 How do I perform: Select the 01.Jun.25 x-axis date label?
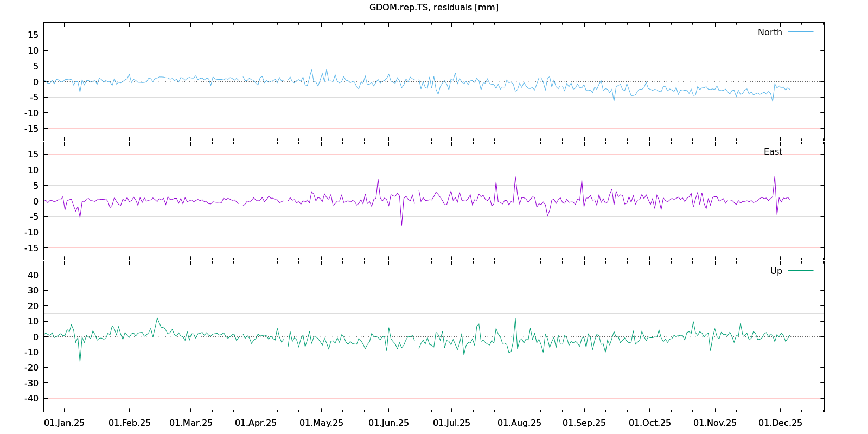coord(388,423)
